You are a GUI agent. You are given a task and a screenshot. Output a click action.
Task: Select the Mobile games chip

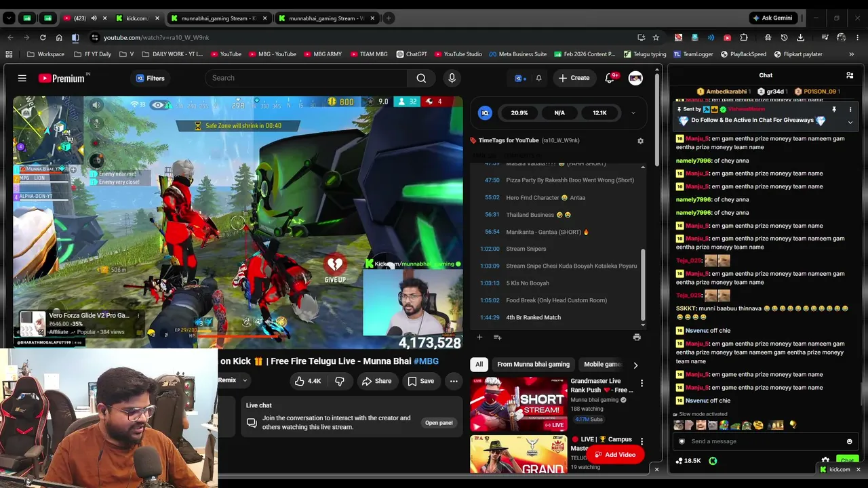point(602,365)
